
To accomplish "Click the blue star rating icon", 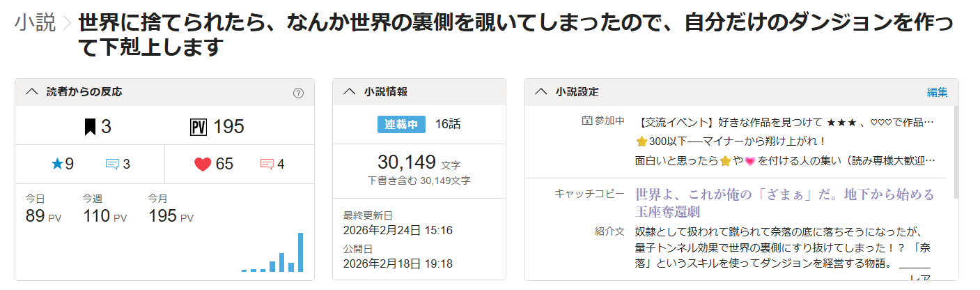I will click(57, 164).
